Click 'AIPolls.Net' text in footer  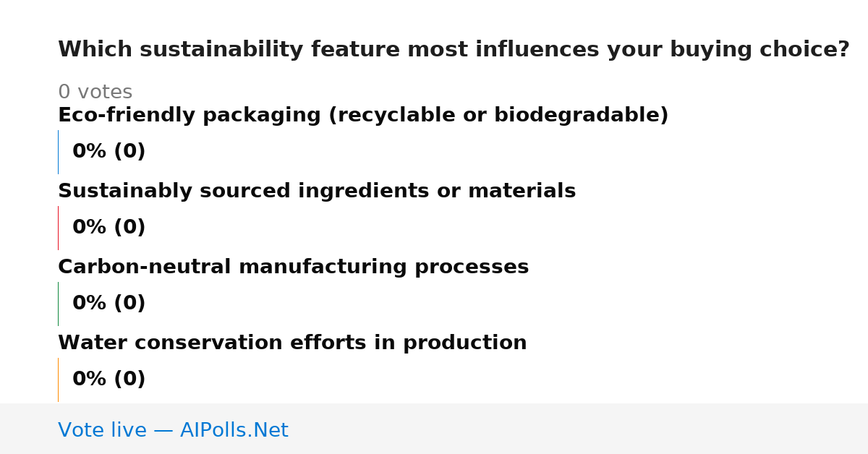[x=234, y=431]
